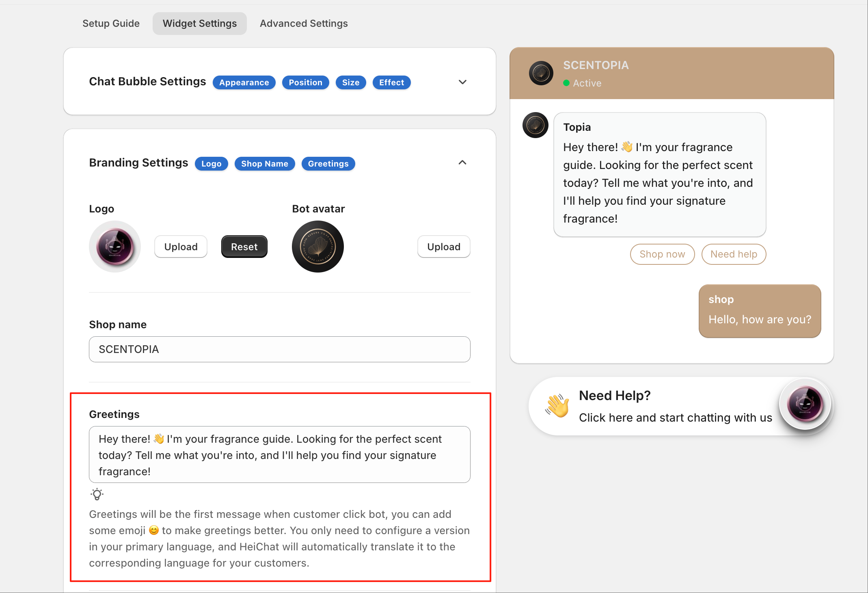Image resolution: width=868 pixels, height=593 pixels.
Task: Click the Appearance tag badge
Action: coord(244,82)
